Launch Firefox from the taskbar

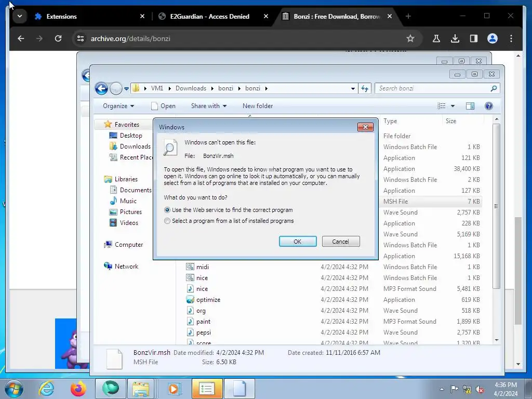[78, 389]
